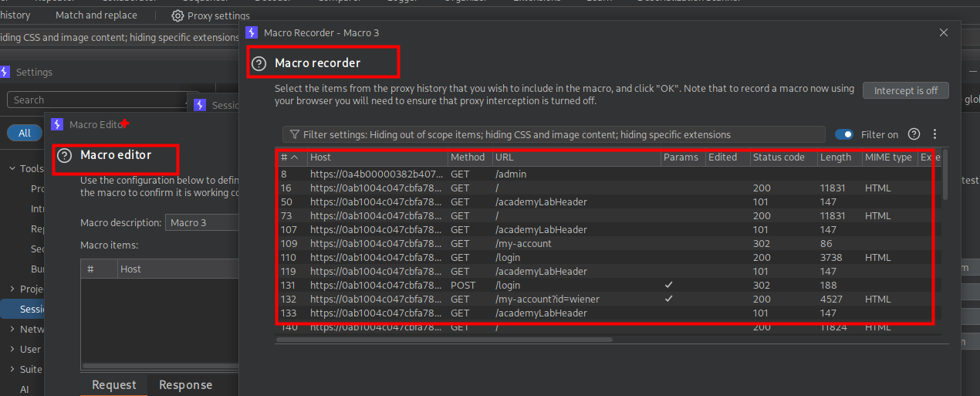Open the Proxy settings gear
The width and height of the screenshot is (980, 396).
coord(177,15)
